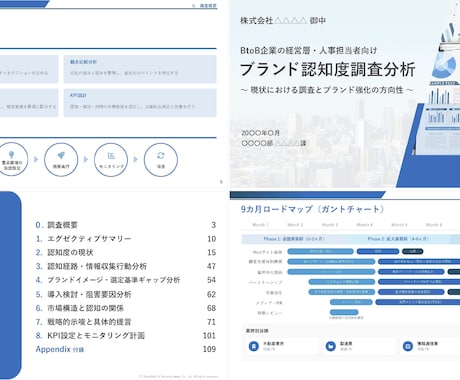Viewport: 460px width, 380px height.
Task: Click the arrow between chart and refresh circles
Action: point(135,159)
